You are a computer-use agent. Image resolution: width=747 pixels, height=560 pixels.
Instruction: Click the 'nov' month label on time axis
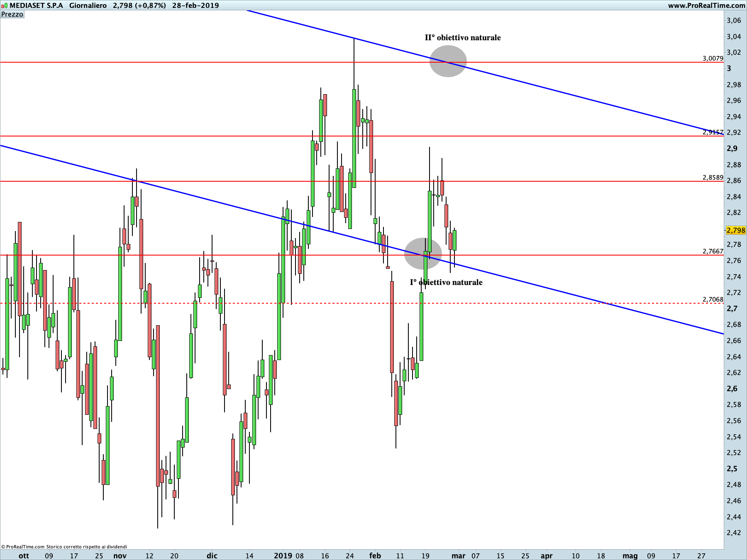(x=120, y=555)
